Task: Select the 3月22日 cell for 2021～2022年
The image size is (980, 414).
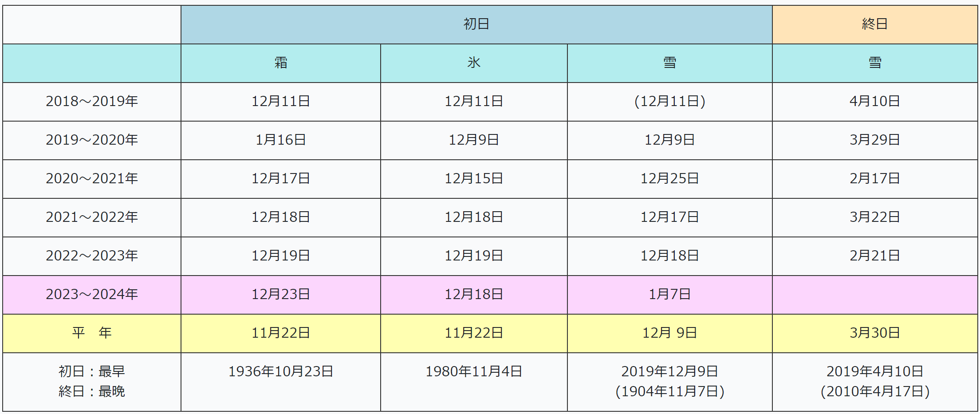Action: 874,217
